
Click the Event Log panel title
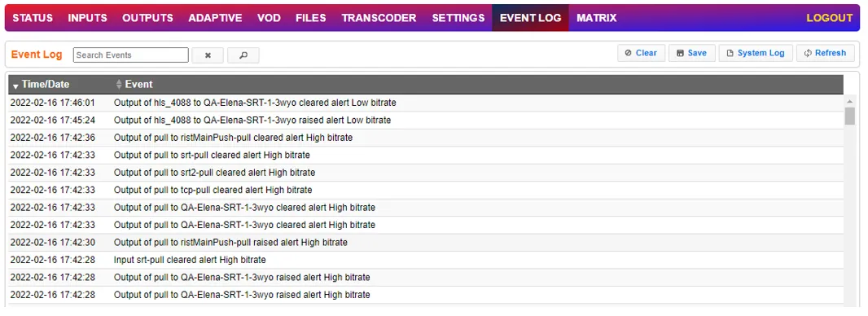(37, 55)
